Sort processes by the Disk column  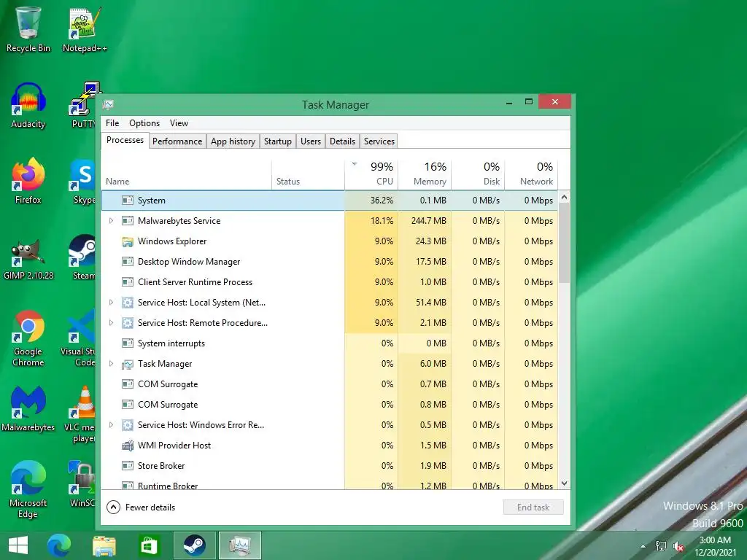click(x=478, y=174)
